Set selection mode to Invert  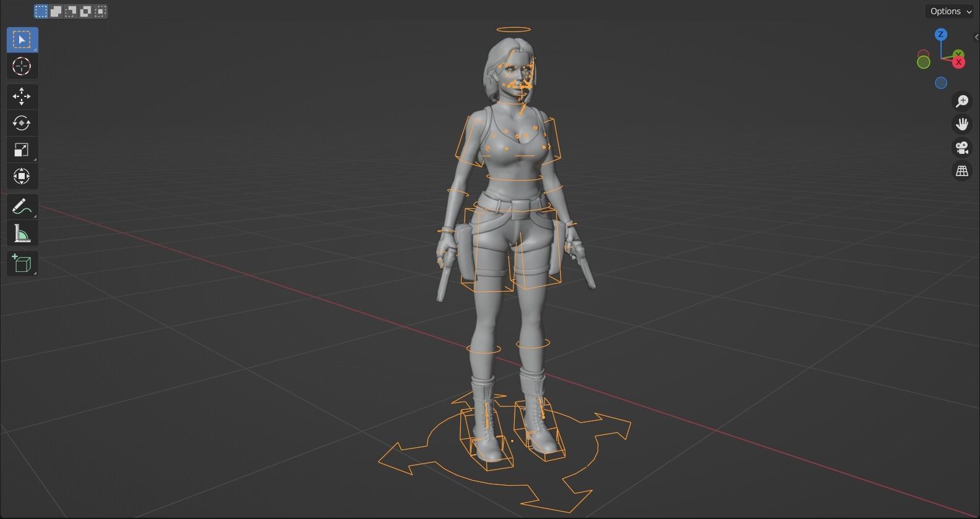coord(85,11)
